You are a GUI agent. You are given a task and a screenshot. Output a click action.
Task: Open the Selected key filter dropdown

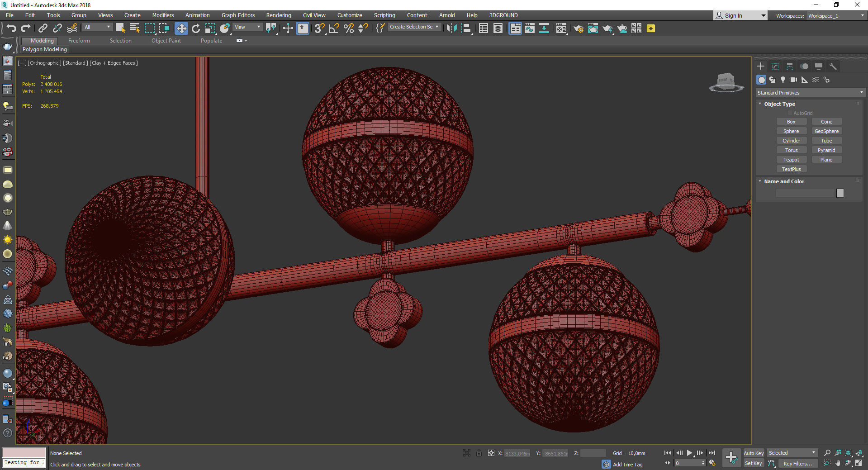tap(792, 453)
